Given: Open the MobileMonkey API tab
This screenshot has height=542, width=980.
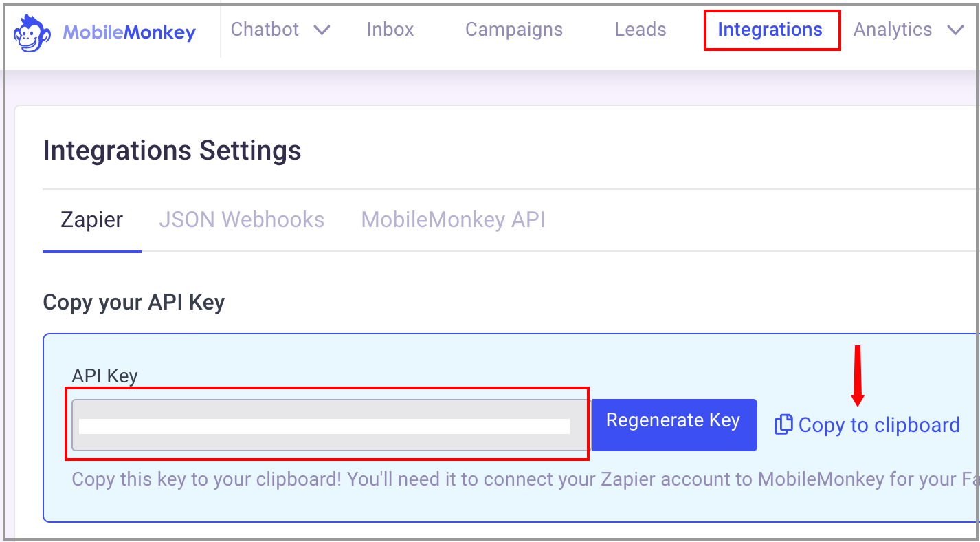Looking at the screenshot, I should pyautogui.click(x=453, y=219).
